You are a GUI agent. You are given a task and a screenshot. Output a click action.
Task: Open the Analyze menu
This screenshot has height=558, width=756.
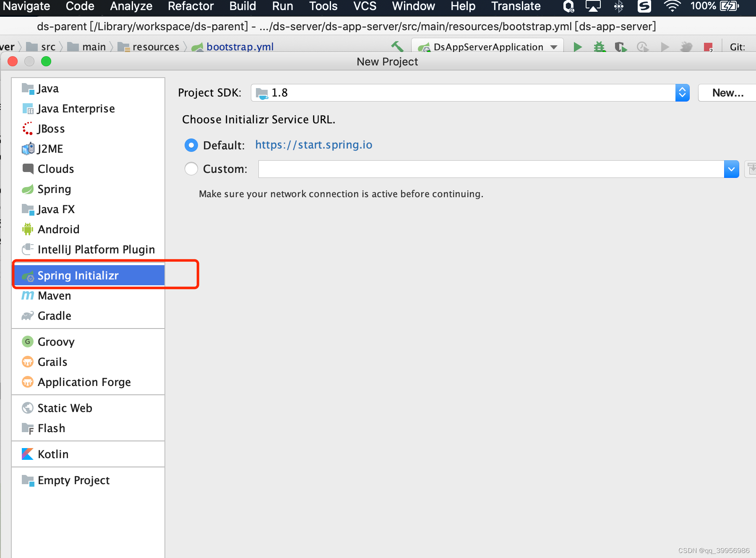point(131,6)
